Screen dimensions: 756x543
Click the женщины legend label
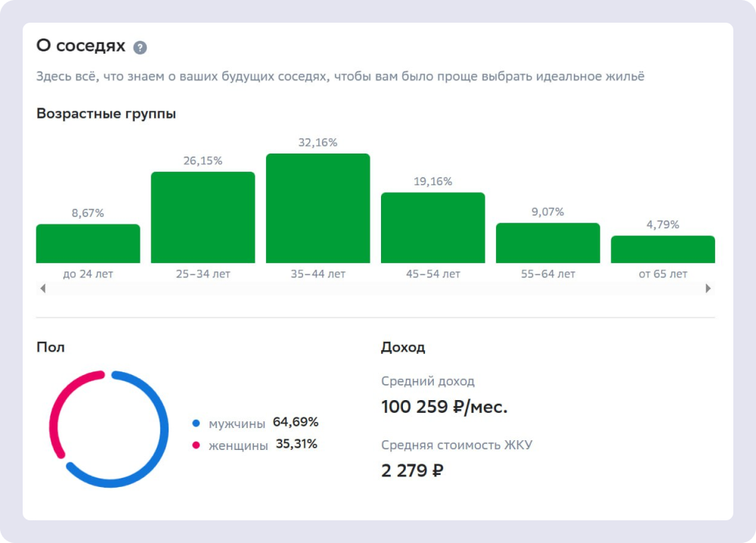(x=238, y=445)
